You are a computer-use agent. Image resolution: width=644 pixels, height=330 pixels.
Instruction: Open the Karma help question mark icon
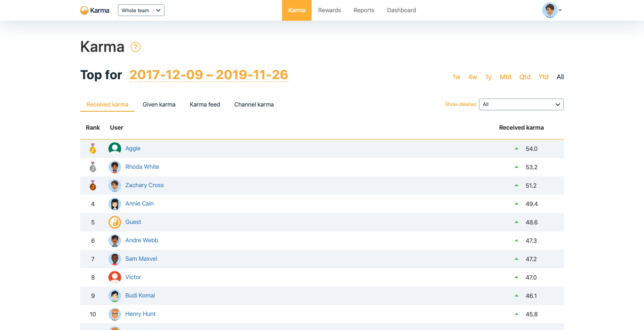pyautogui.click(x=136, y=47)
